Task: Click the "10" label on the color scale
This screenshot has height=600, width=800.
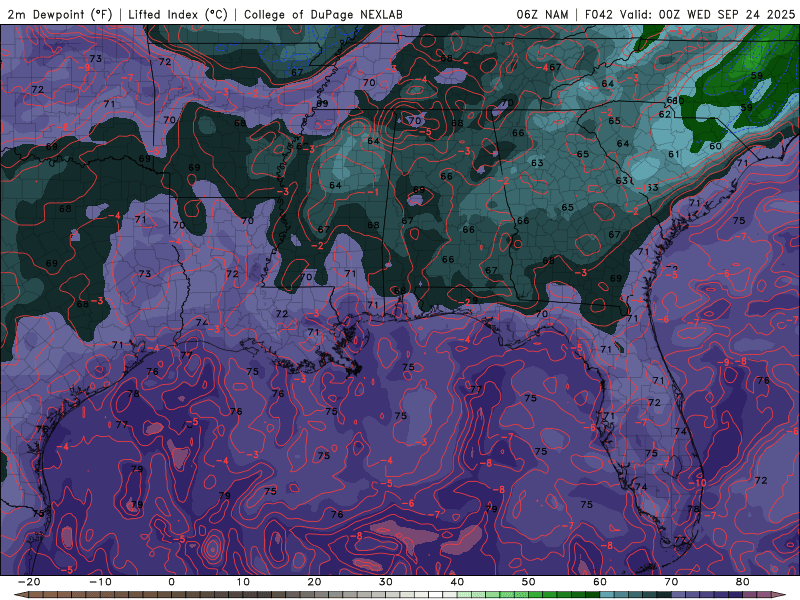Action: [x=243, y=582]
